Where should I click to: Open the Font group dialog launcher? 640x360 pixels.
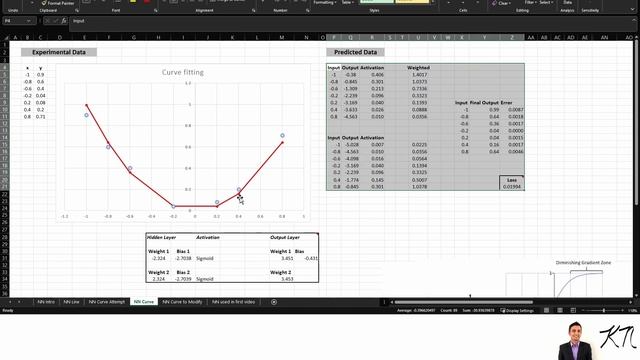tap(156, 11)
